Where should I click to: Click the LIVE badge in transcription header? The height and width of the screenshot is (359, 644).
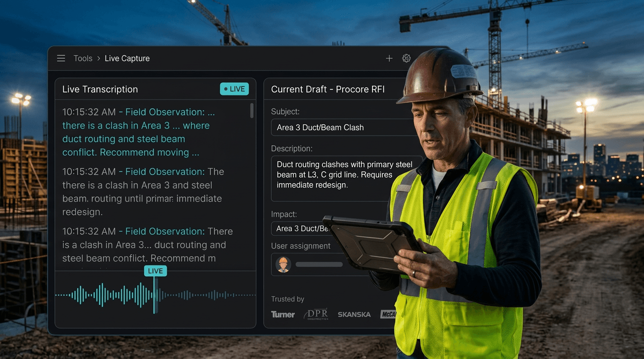(x=234, y=89)
